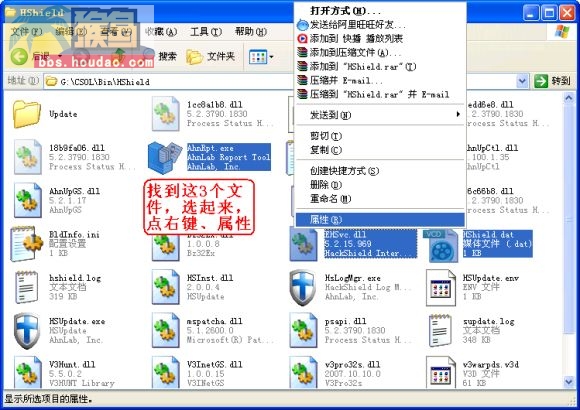Choose 压缩到 "HShield.rar" 并 E-mail
Image resolution: width=580 pixels, height=410 pixels.
[x=380, y=94]
